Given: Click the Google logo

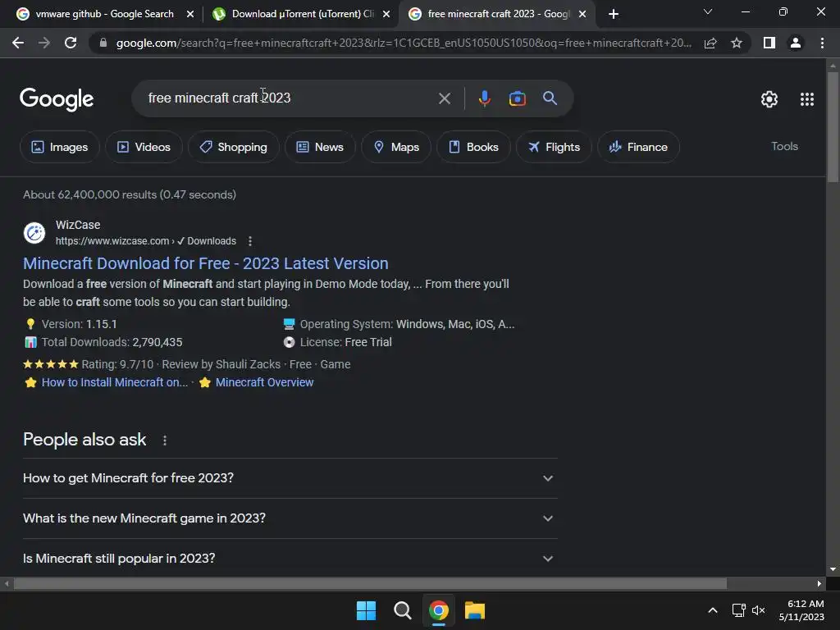Looking at the screenshot, I should click(x=57, y=99).
